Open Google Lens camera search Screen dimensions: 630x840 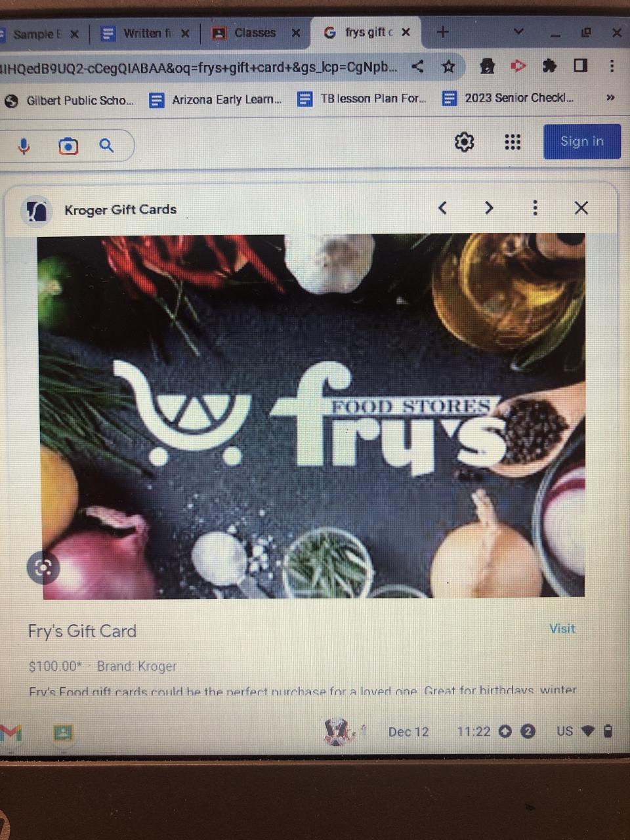[68, 146]
